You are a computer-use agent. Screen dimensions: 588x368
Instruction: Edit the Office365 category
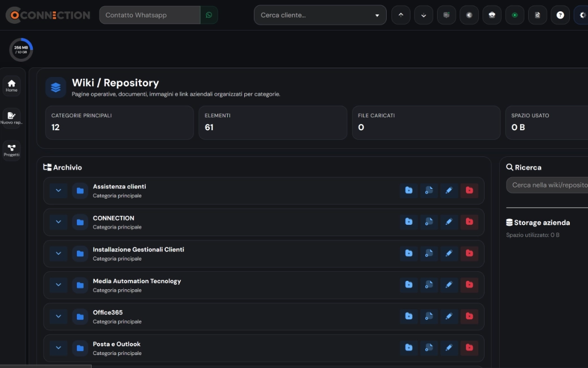coord(449,316)
